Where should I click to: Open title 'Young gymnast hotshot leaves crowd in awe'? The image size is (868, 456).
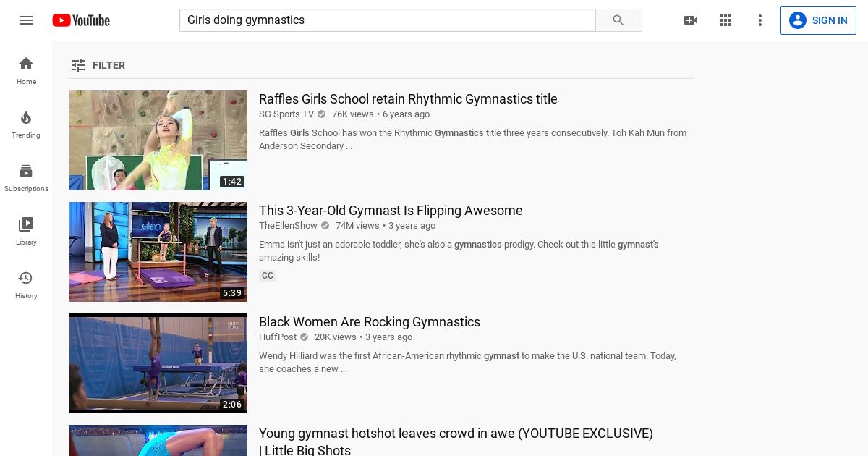tap(456, 442)
